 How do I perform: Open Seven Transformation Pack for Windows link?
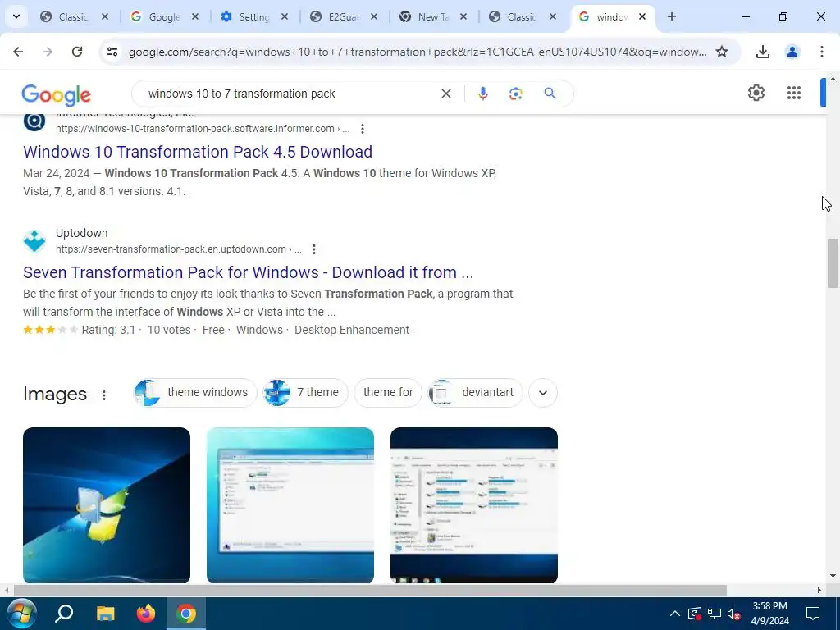click(248, 272)
